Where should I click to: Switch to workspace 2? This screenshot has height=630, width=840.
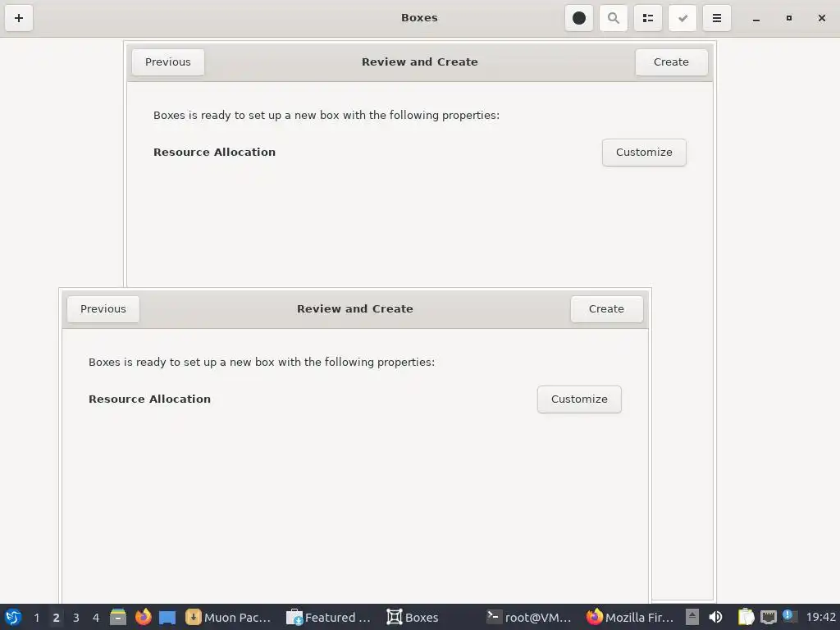(56, 618)
